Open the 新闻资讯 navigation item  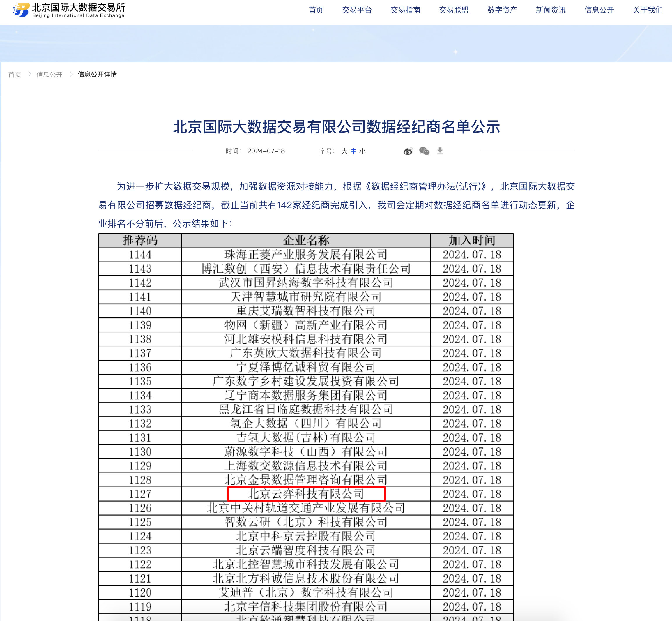pyautogui.click(x=550, y=10)
